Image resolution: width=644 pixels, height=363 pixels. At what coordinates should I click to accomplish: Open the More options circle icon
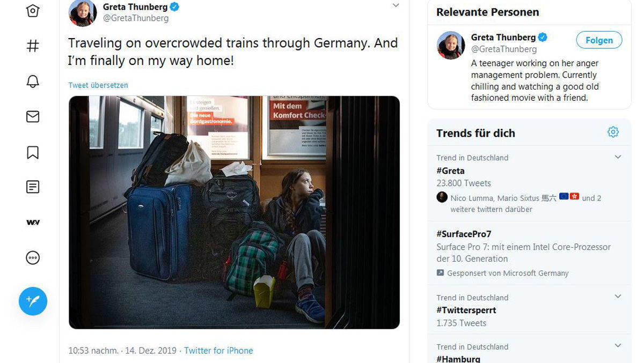(x=33, y=258)
